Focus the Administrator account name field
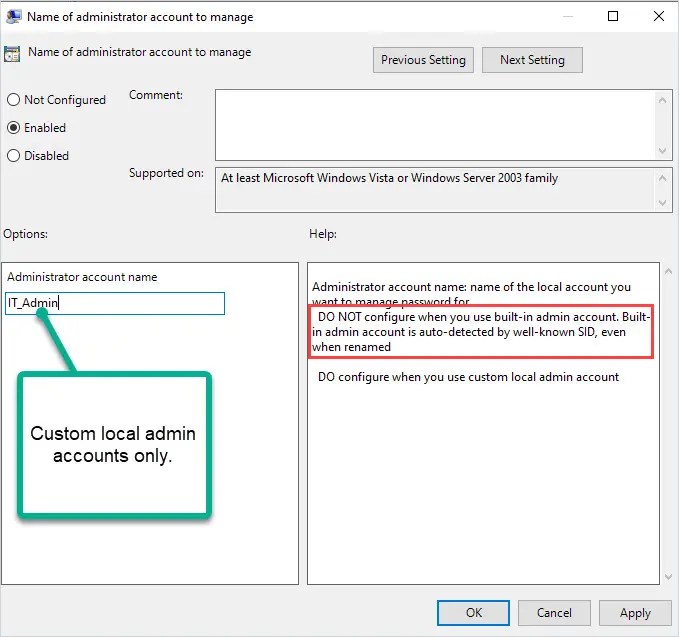The image size is (679, 637). [115, 303]
